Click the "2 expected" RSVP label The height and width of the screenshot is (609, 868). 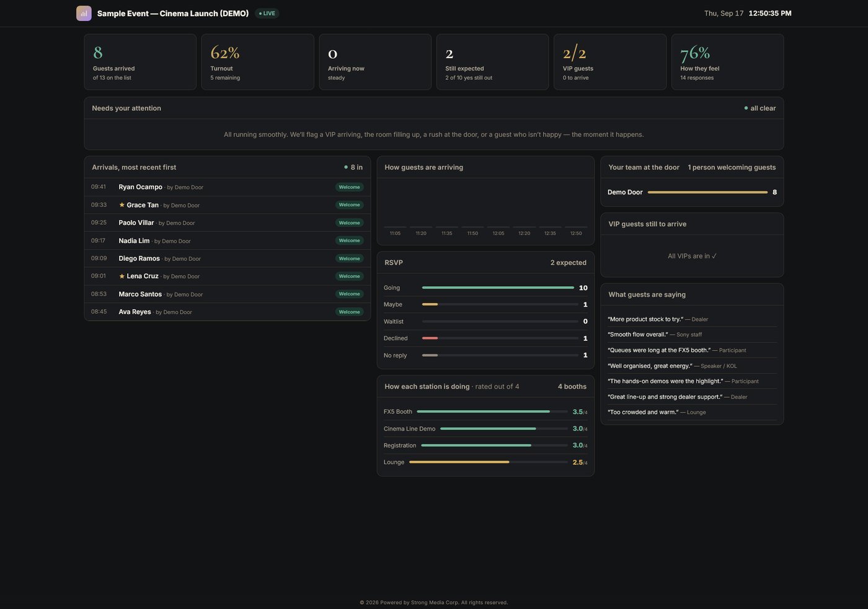click(569, 263)
